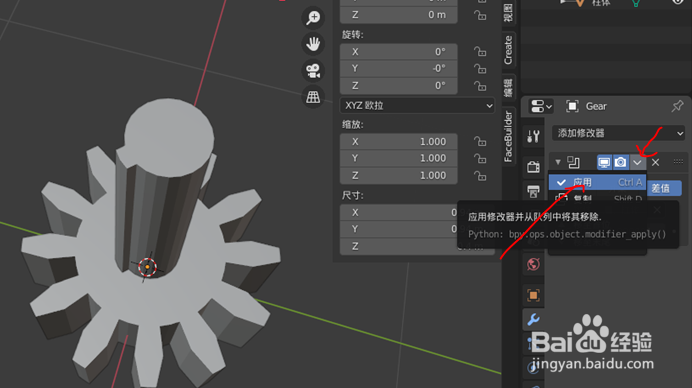Screen dimensions: 692x388
Task: Toggle lock on scale Z
Action: pyautogui.click(x=480, y=175)
